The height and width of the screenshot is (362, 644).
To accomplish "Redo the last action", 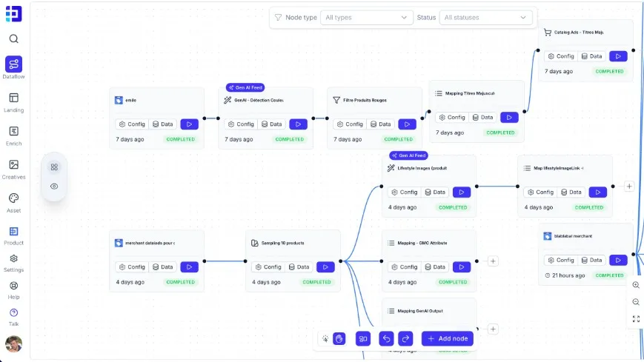I will point(405,338).
